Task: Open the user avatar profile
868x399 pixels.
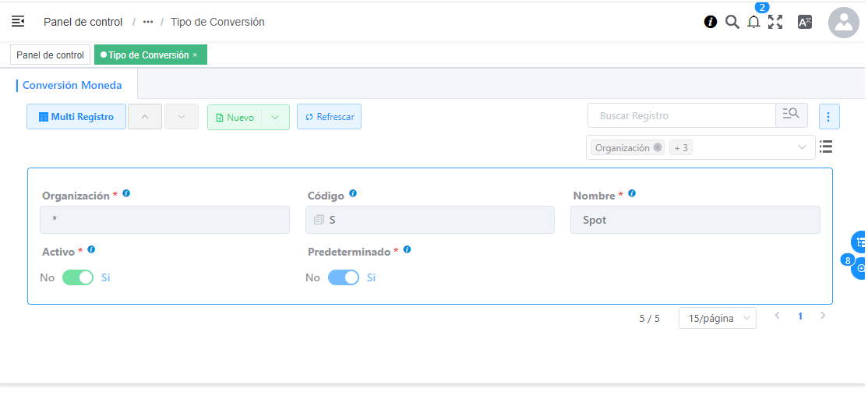Action: [843, 22]
